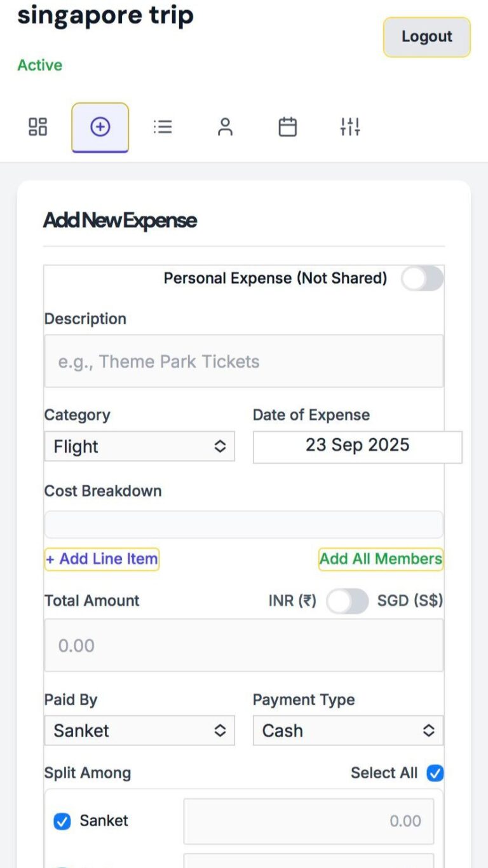Open the expense list view icon

(163, 127)
